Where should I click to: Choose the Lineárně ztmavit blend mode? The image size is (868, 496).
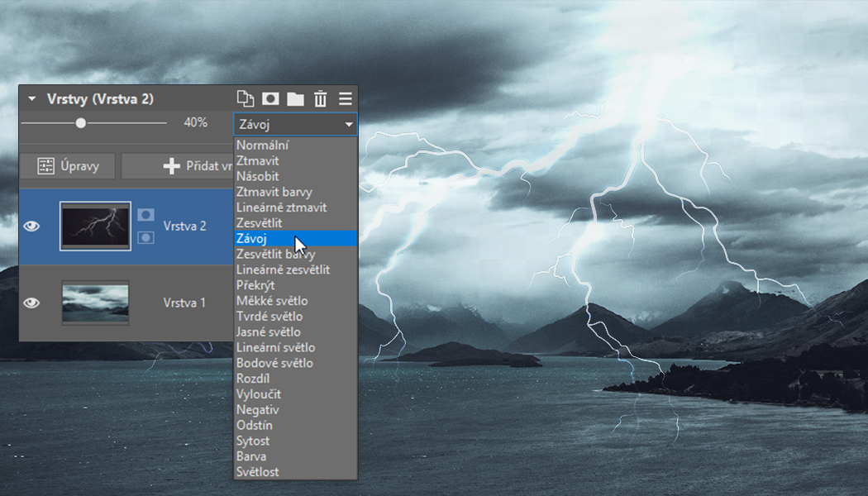(x=296, y=207)
